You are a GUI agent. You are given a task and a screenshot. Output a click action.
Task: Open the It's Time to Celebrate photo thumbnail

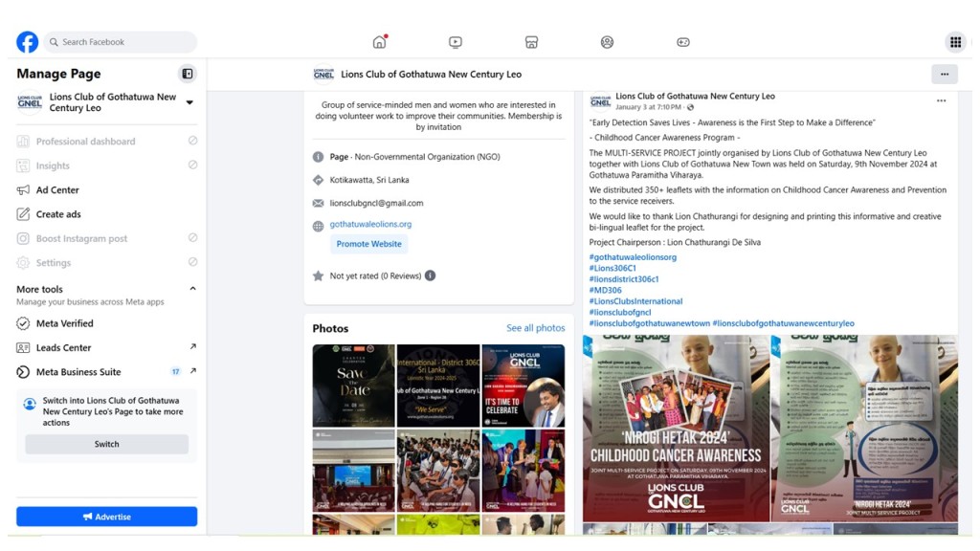(x=523, y=386)
